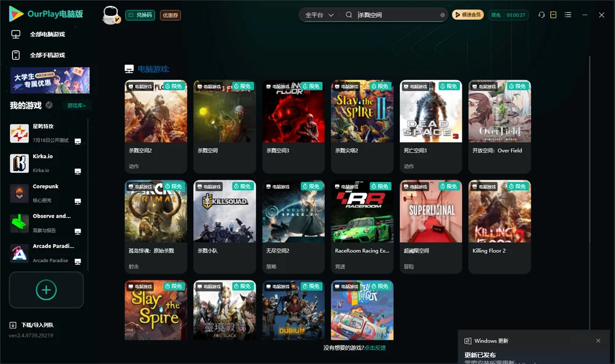615x364 pixels.
Task: Open Observe and... game entry icon
Action: 19,224
